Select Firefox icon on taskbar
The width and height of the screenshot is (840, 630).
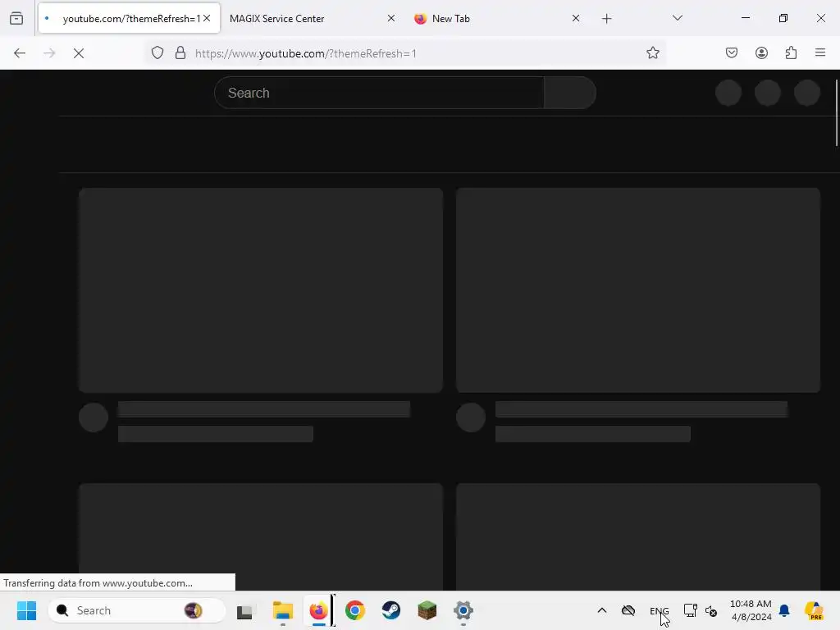(319, 610)
